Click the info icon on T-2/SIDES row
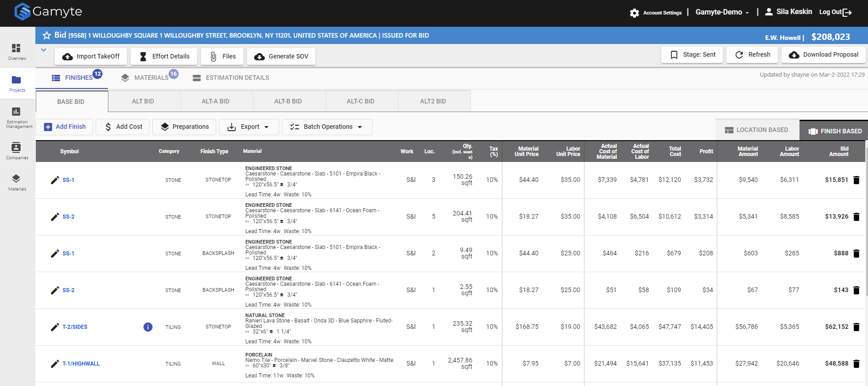This screenshot has height=386, width=868. (148, 327)
